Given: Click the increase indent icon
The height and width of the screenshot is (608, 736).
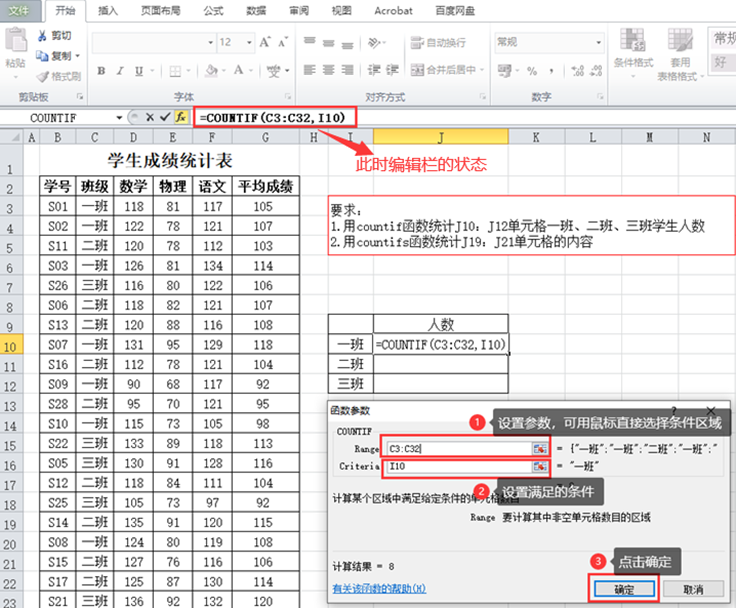Looking at the screenshot, I should (393, 70).
